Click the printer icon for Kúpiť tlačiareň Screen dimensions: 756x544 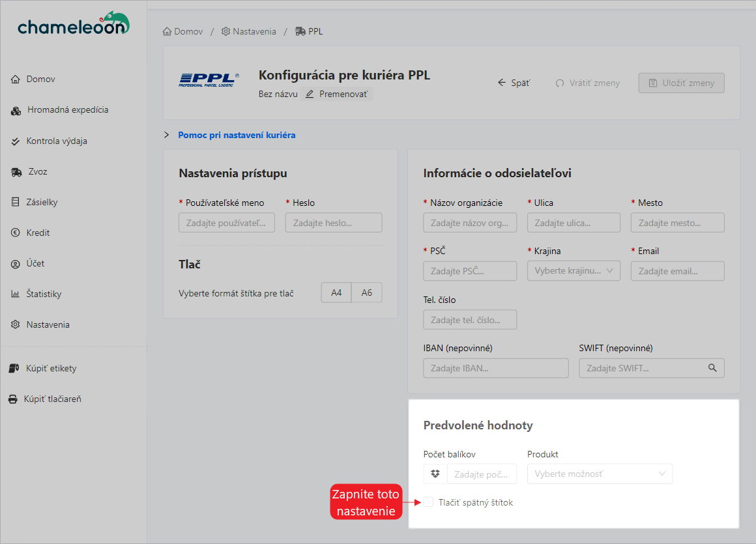point(13,399)
